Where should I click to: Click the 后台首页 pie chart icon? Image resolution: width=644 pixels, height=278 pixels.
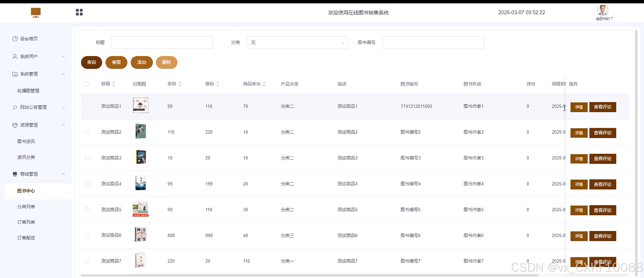[x=15, y=39]
